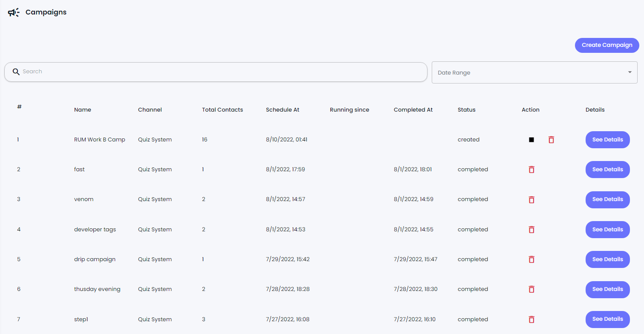This screenshot has height=334, width=644.
Task: See Details for the drip campaign
Action: click(608, 259)
